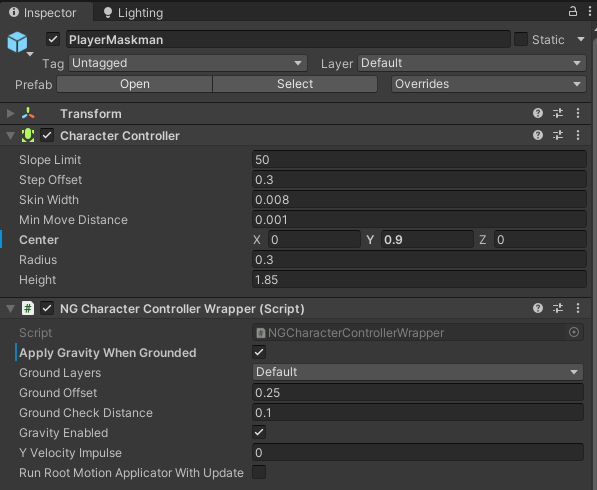The image size is (597, 490).
Task: Click the Skin Width value field
Action: pyautogui.click(x=419, y=200)
